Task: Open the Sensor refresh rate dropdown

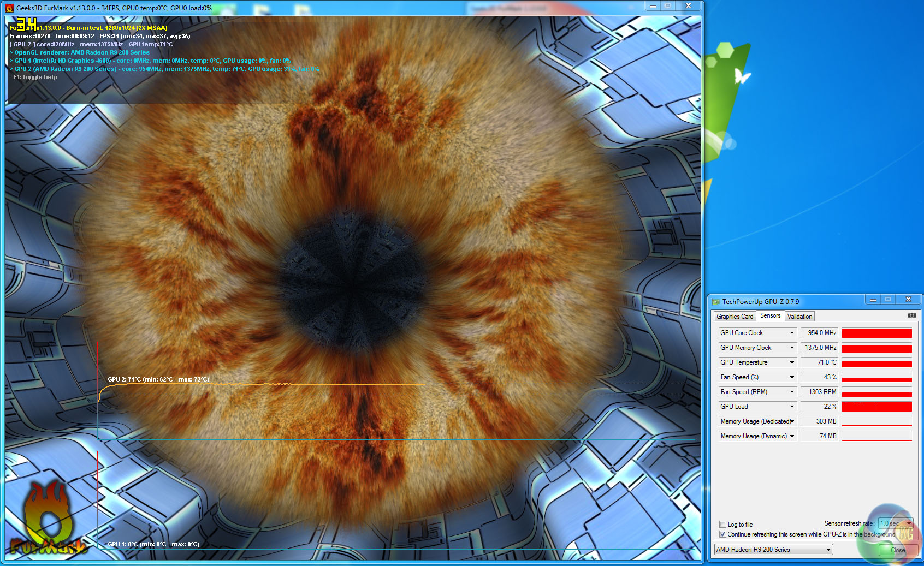Action: click(x=895, y=523)
